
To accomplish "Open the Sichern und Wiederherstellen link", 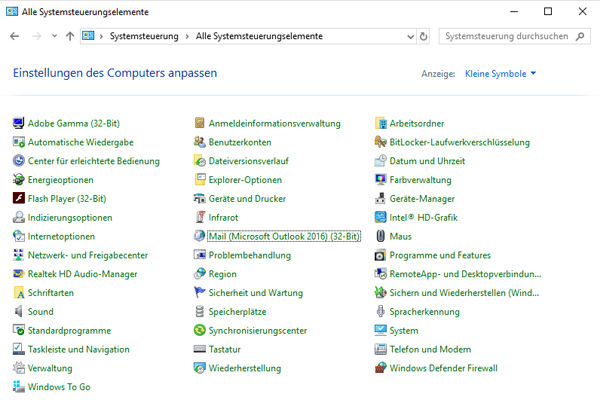I will pyautogui.click(x=464, y=293).
